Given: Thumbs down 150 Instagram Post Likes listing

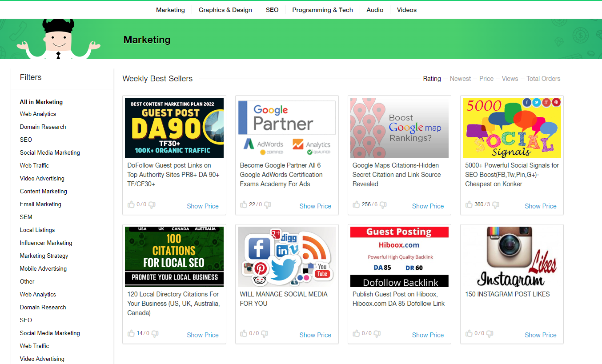Looking at the screenshot, I should point(490,334).
